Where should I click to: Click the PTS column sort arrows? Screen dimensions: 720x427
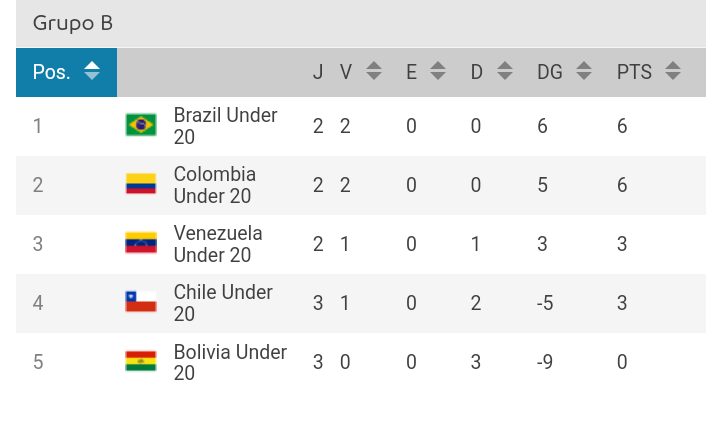[x=673, y=71]
